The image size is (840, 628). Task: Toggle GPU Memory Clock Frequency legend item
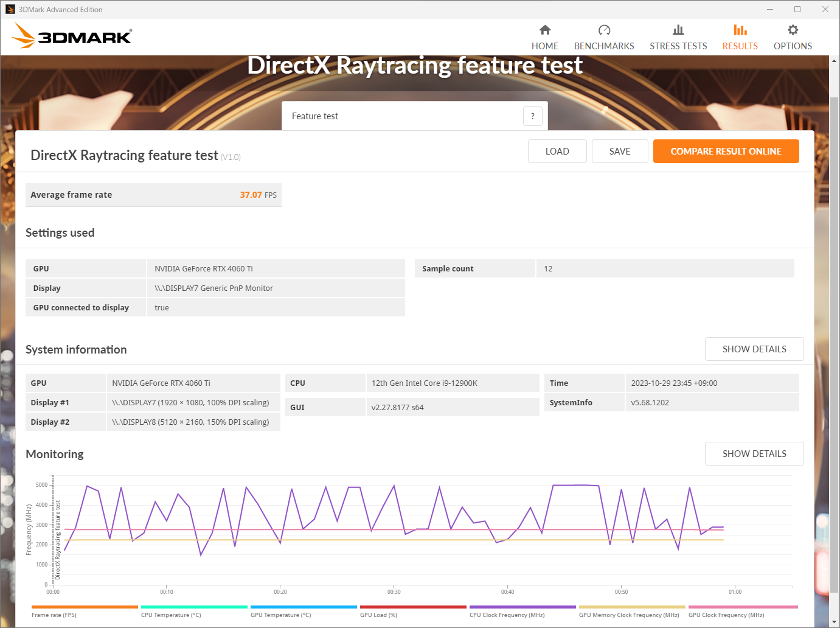632,612
